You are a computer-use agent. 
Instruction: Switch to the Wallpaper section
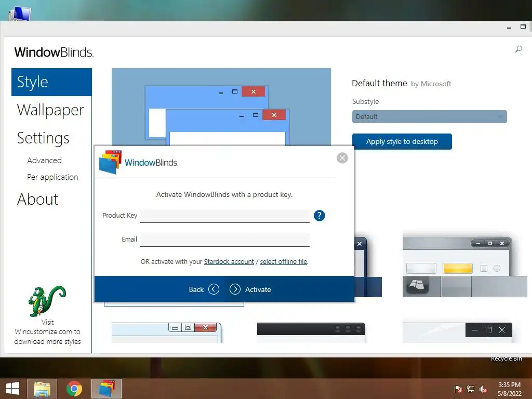coord(50,110)
